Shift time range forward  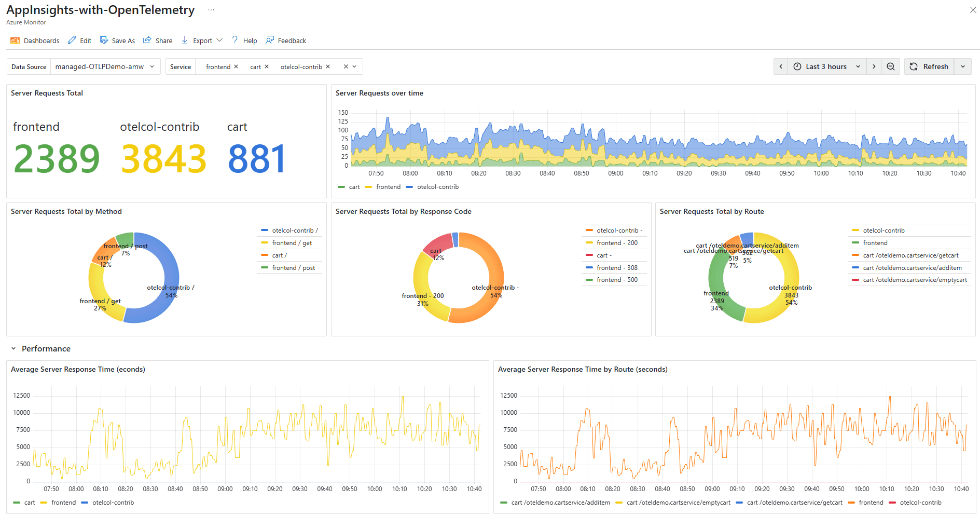click(x=874, y=66)
